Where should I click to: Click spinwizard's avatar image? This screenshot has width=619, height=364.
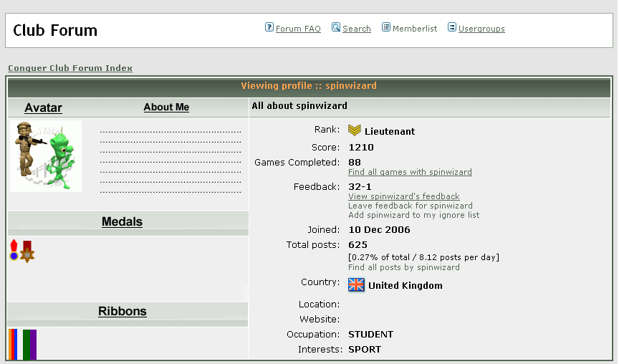46,156
